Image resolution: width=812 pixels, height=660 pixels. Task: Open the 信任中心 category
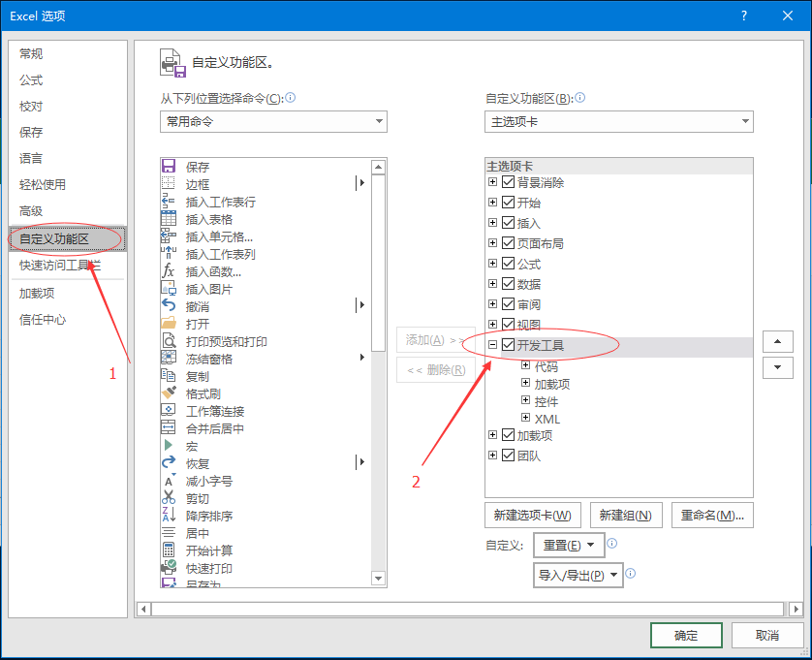(43, 320)
